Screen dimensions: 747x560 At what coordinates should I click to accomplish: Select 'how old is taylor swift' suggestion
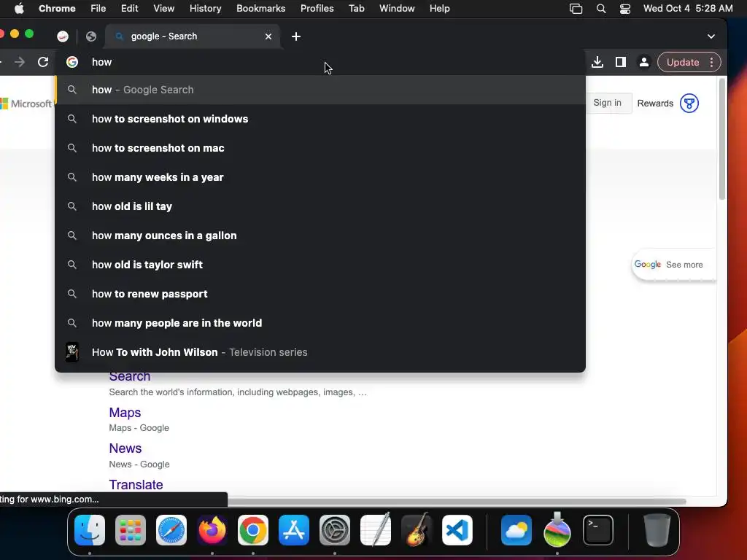click(320, 264)
